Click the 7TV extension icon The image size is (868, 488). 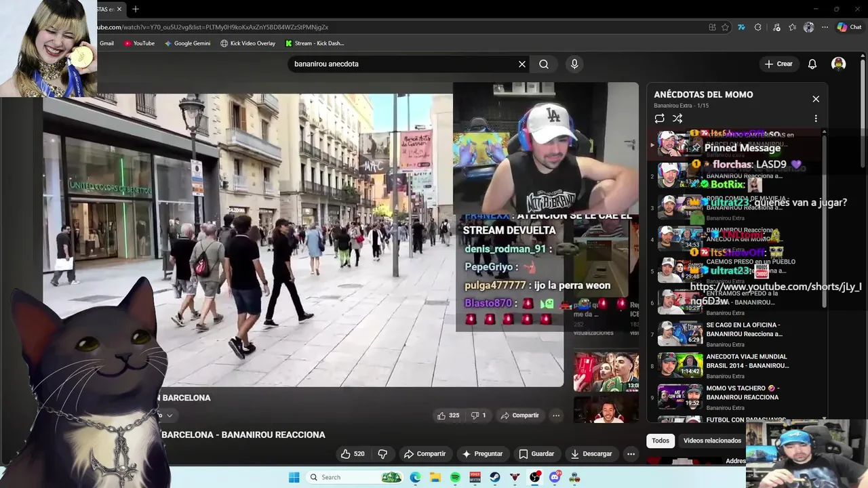click(x=741, y=27)
